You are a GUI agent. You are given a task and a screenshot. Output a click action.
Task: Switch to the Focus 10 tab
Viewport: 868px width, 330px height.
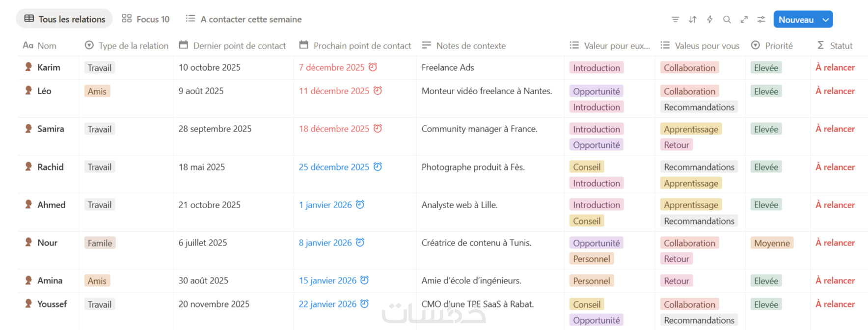(146, 19)
